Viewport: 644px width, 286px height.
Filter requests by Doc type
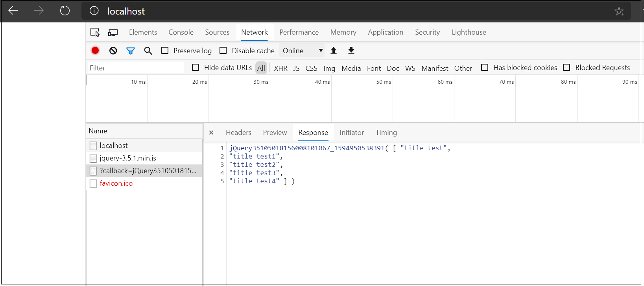[393, 68]
